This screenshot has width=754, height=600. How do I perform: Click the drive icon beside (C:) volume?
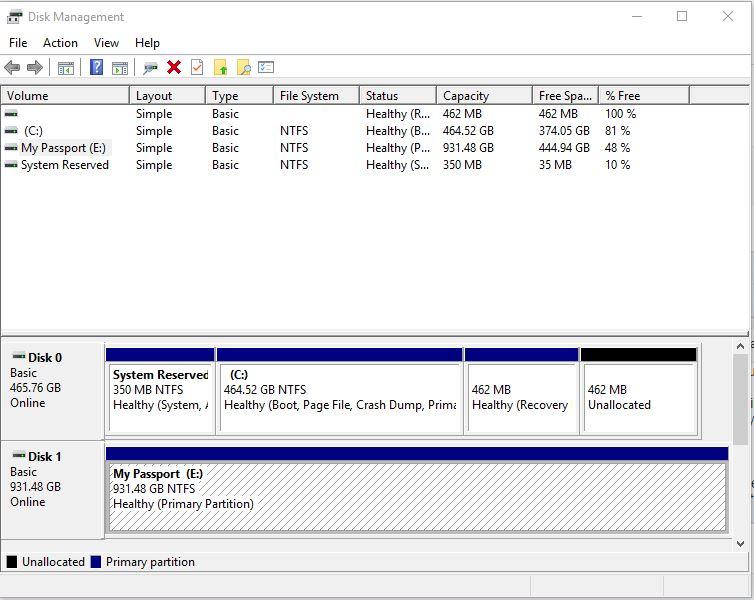tap(11, 131)
